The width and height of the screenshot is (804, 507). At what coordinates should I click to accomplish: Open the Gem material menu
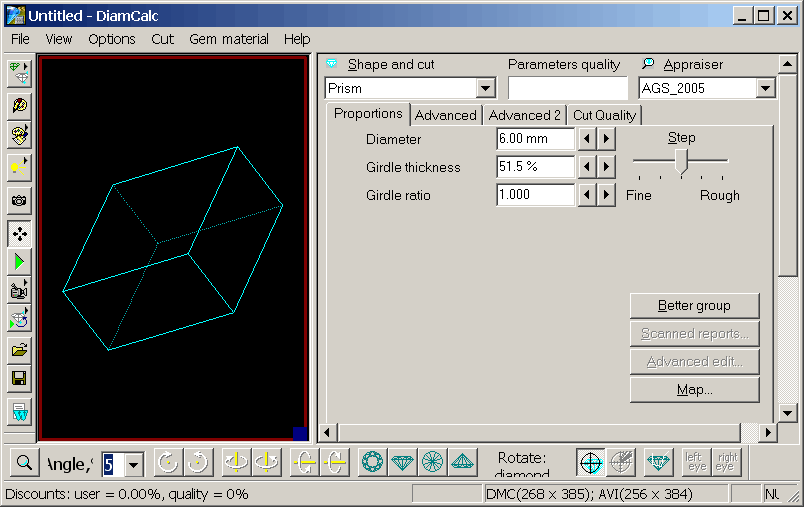pos(229,39)
